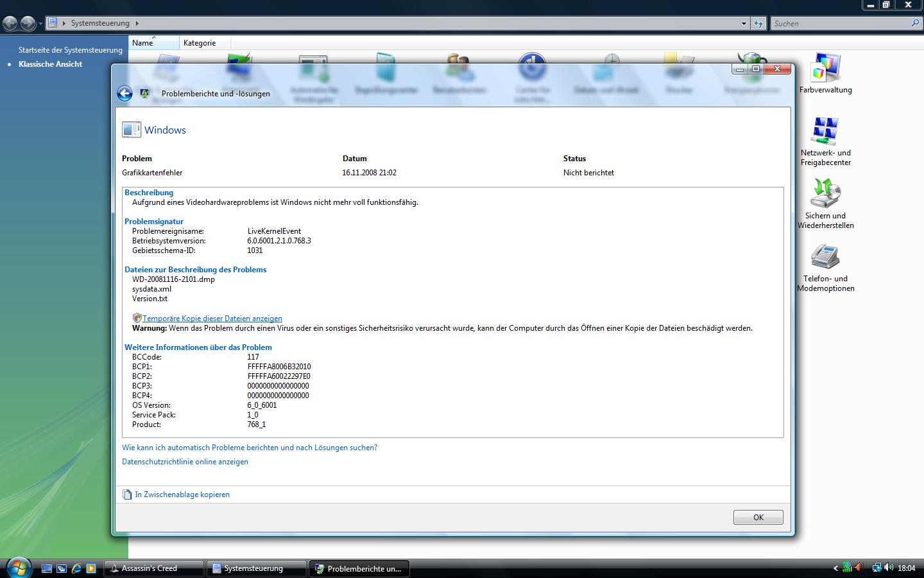This screenshot has height=578, width=924.
Task: Show hidden tray icons arrow
Action: (x=835, y=568)
